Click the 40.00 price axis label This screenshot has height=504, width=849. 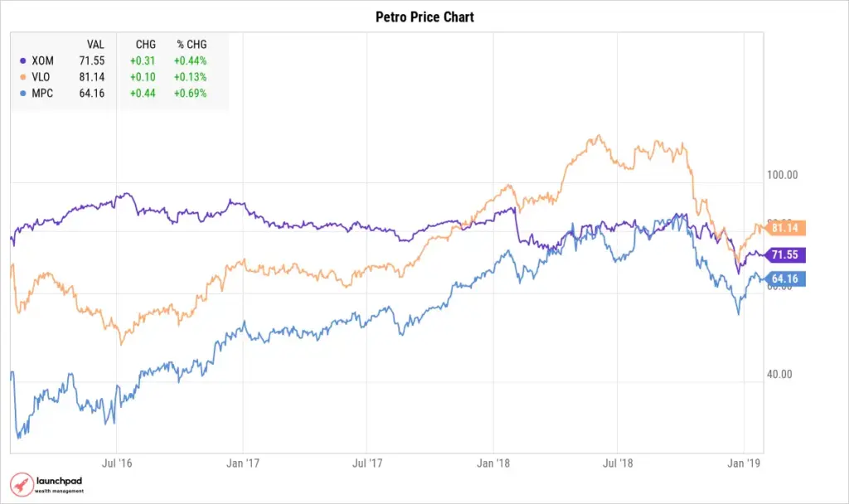(778, 374)
